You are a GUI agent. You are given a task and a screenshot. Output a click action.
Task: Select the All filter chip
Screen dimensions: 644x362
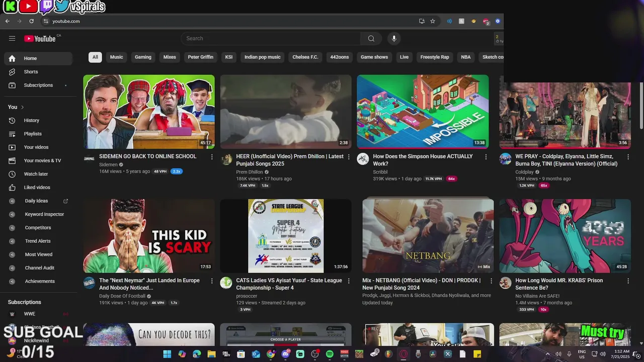point(95,57)
